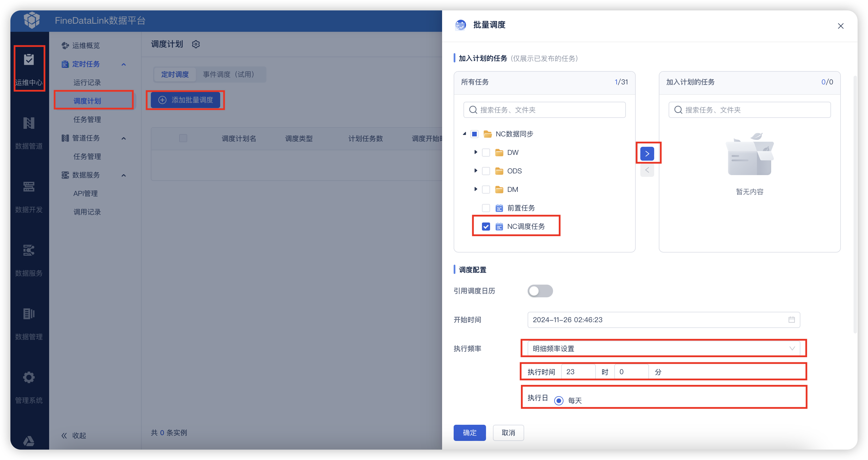Uncheck the NC调度任务 checkbox

(x=485, y=227)
